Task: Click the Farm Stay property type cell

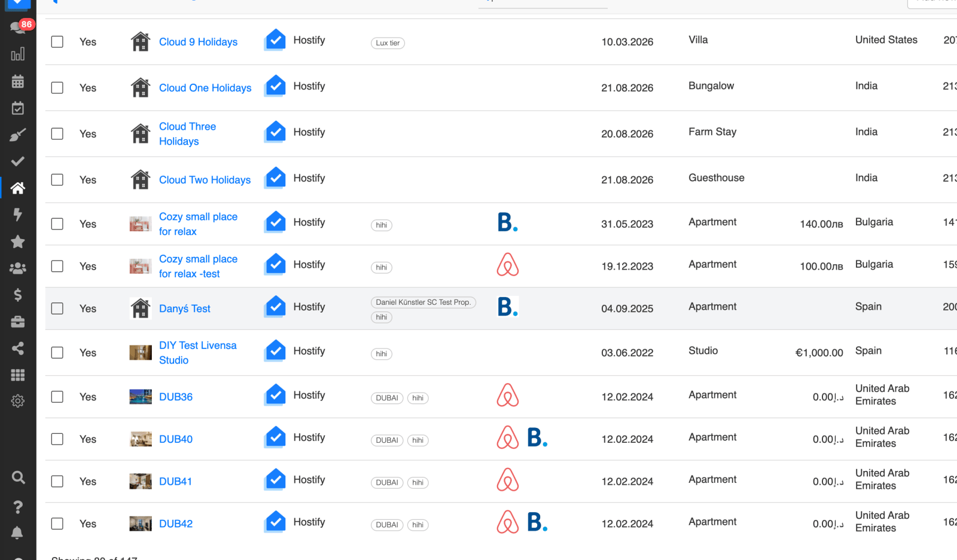Action: [x=712, y=131]
